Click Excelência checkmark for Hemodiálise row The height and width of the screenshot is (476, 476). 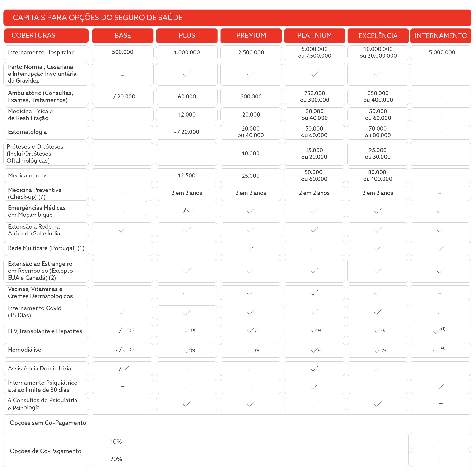pyautogui.click(x=378, y=350)
